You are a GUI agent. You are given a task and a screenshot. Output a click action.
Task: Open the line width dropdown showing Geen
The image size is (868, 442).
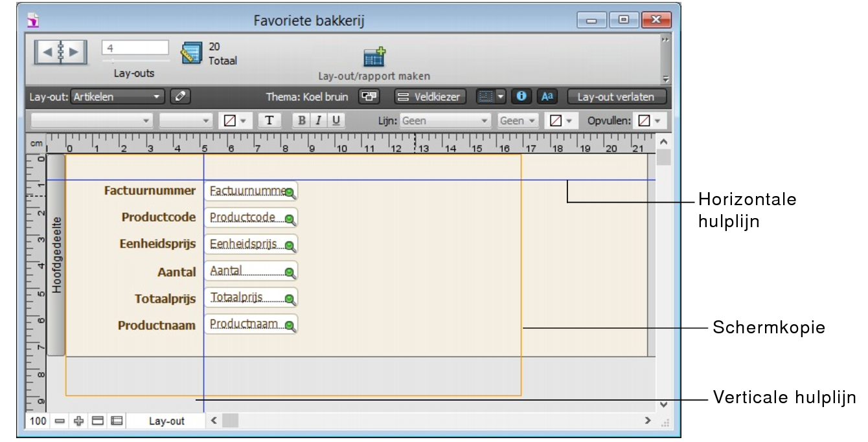(x=518, y=120)
